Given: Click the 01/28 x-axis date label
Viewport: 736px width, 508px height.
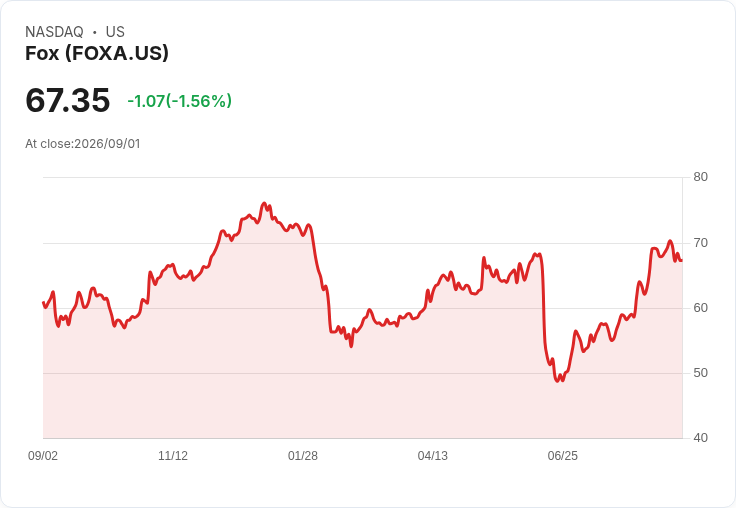Looking at the screenshot, I should [303, 455].
